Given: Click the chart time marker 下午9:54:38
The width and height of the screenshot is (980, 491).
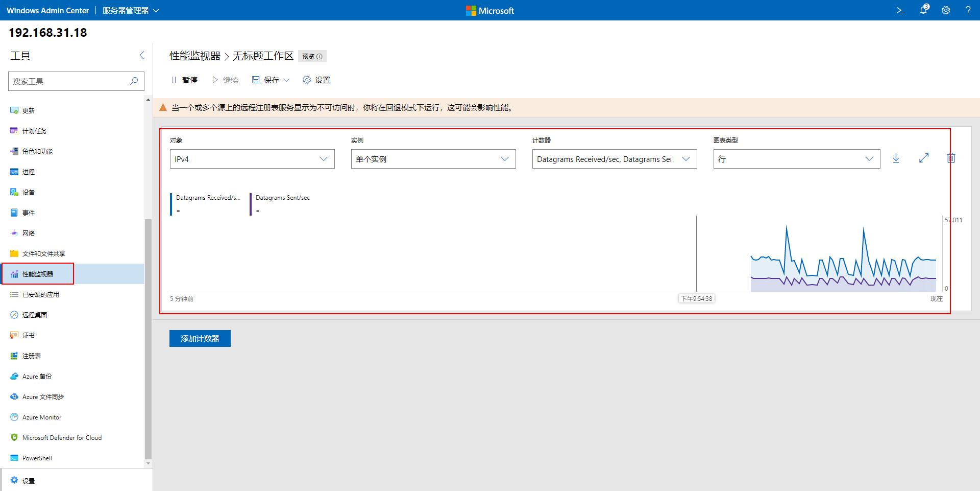Looking at the screenshot, I should point(697,298).
